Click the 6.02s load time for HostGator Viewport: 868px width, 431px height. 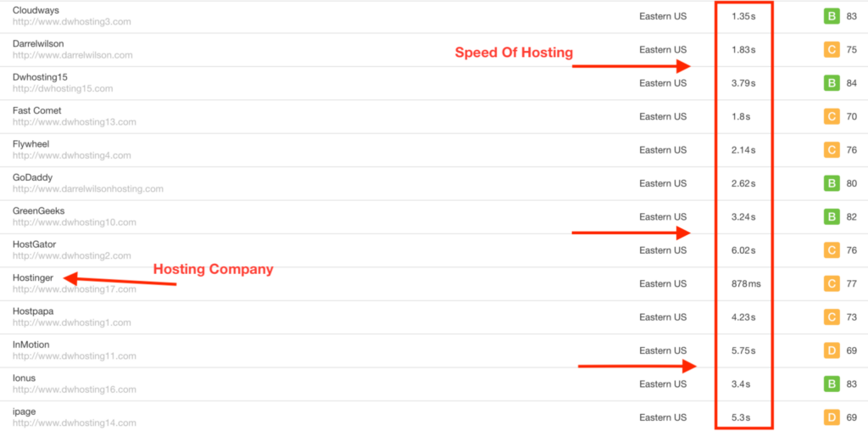[743, 250]
